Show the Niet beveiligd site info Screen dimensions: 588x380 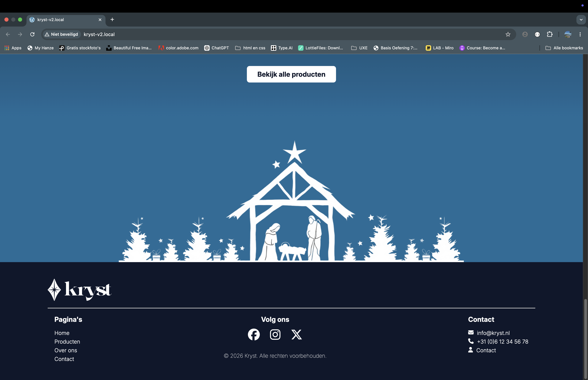(x=61, y=34)
